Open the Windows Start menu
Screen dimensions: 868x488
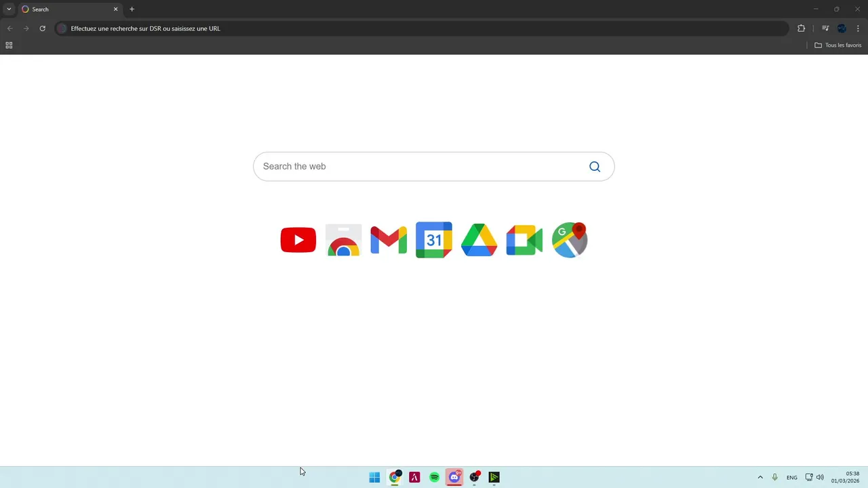(x=374, y=477)
